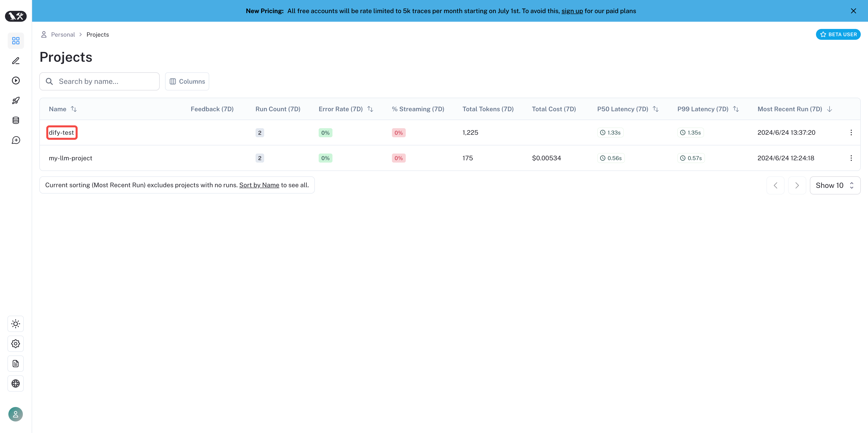Viewport: 868px width, 433px height.
Task: Click the document docs icon in sidebar
Action: [16, 364]
